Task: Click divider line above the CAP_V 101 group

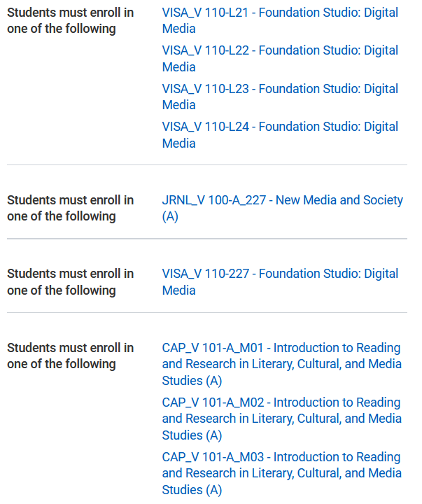Action: coord(207,312)
